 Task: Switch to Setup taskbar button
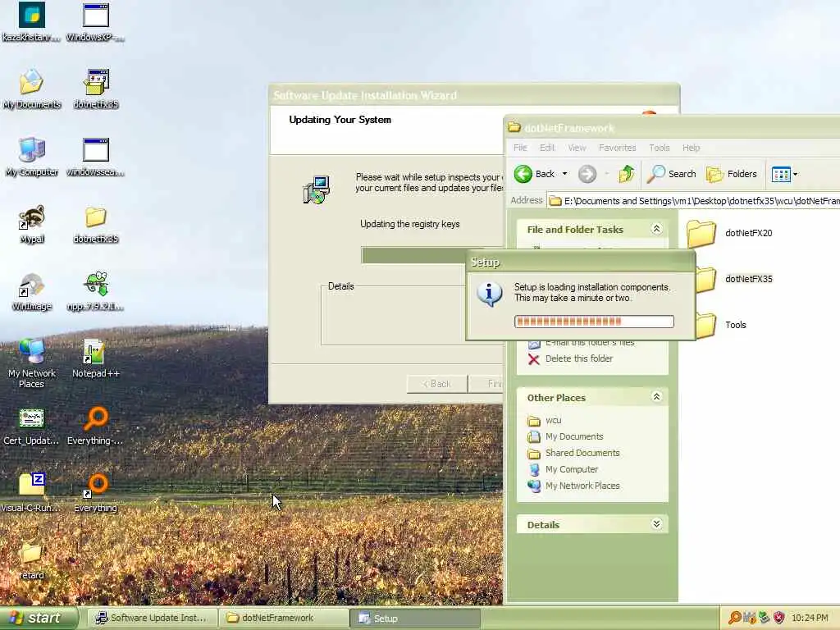(415, 619)
